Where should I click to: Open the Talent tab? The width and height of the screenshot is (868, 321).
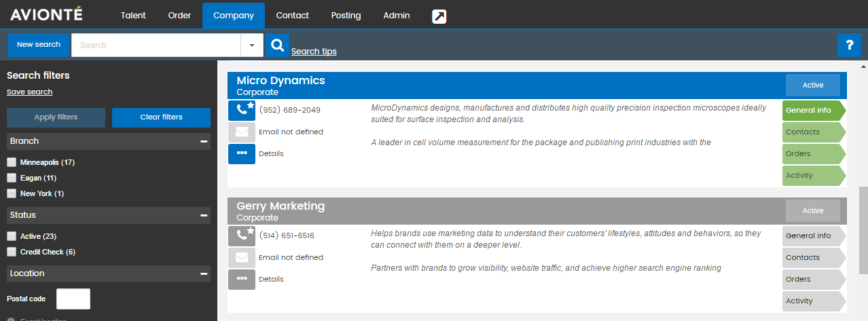pyautogui.click(x=133, y=15)
